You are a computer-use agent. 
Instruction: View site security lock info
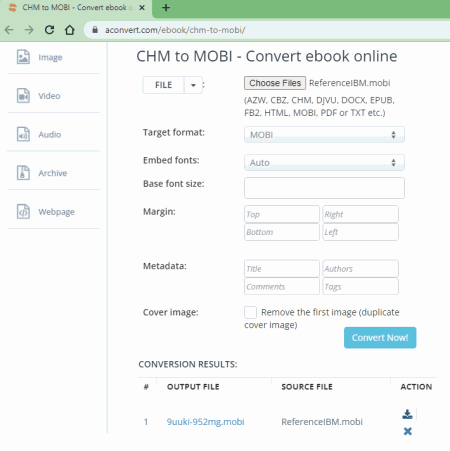(x=95, y=30)
